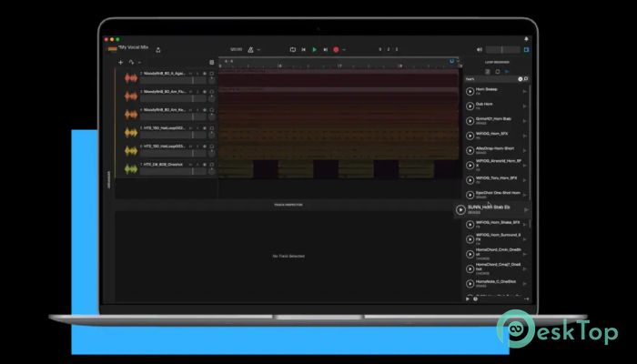Click red waveform icon of first MoodyRnB track
Viewport: 637px width, 364px height.
tap(131, 78)
